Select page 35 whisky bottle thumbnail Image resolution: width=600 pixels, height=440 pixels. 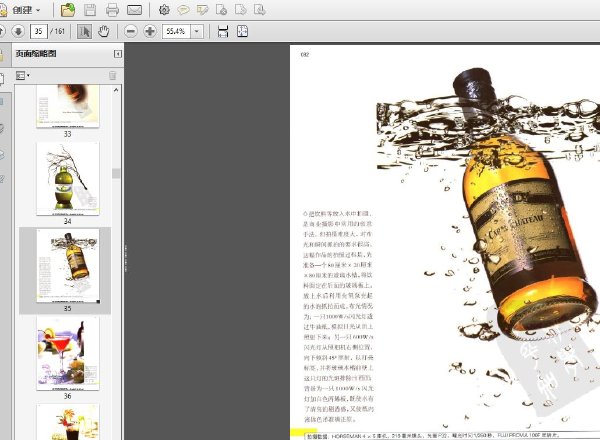[x=68, y=266]
